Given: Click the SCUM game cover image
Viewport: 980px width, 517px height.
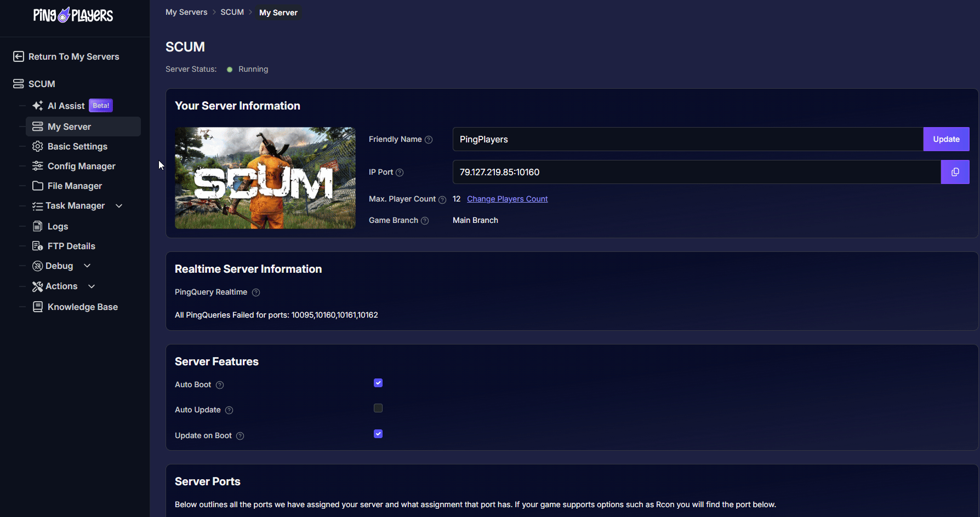Looking at the screenshot, I should tap(265, 178).
